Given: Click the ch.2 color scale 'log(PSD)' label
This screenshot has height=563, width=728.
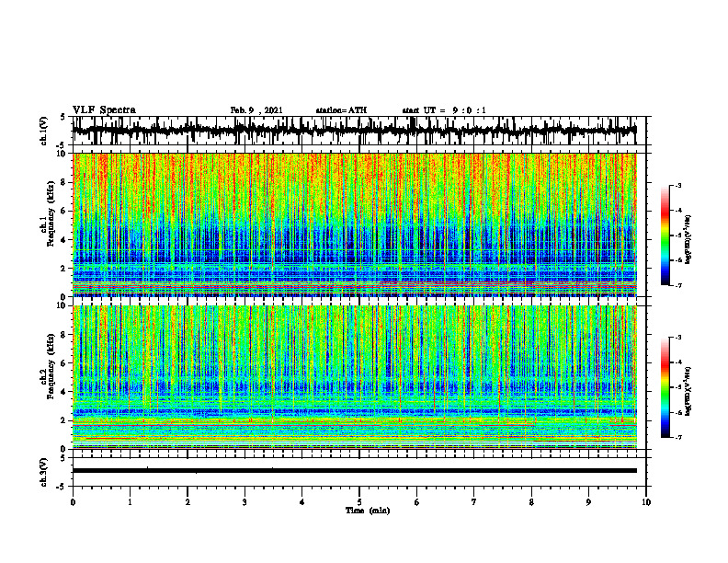Looking at the screenshot, I should click(x=688, y=392).
